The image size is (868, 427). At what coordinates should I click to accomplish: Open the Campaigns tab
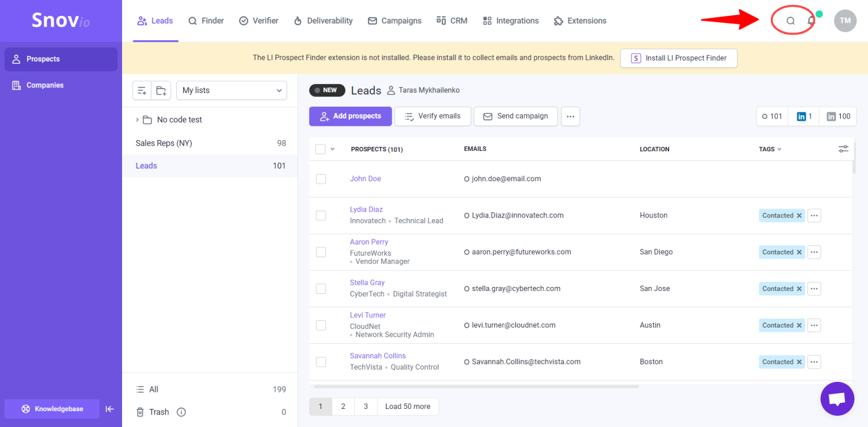(x=394, y=21)
